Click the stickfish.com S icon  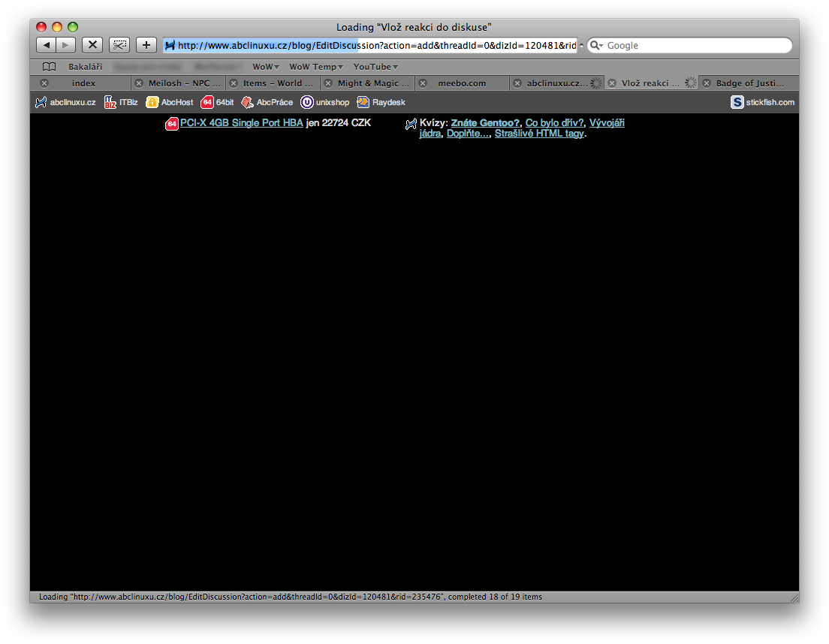coord(737,102)
